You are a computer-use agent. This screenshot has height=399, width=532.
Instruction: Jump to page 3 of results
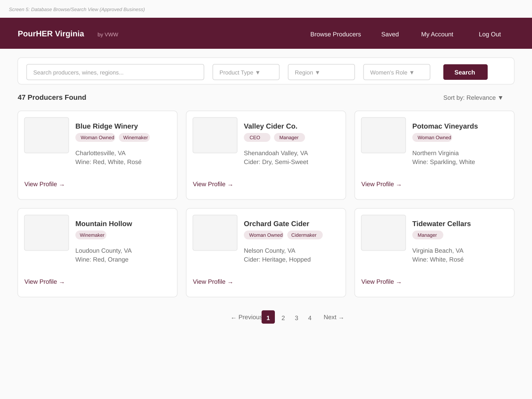point(297,317)
